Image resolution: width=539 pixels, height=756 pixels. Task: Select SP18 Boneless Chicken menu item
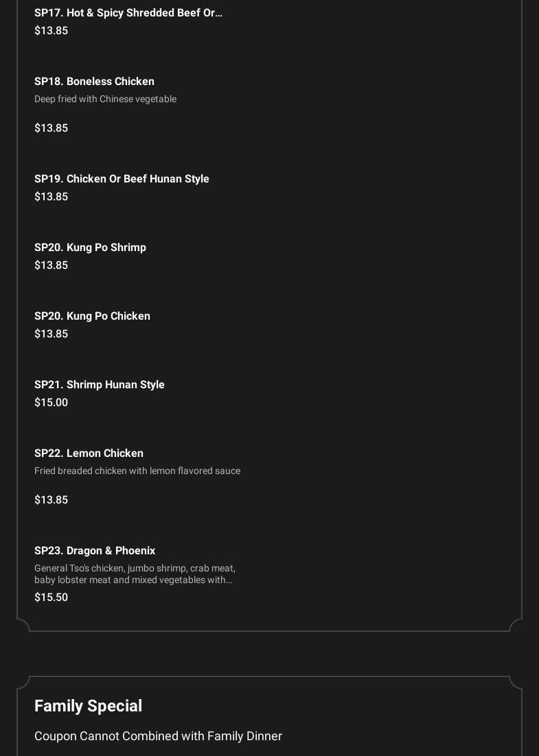94,82
